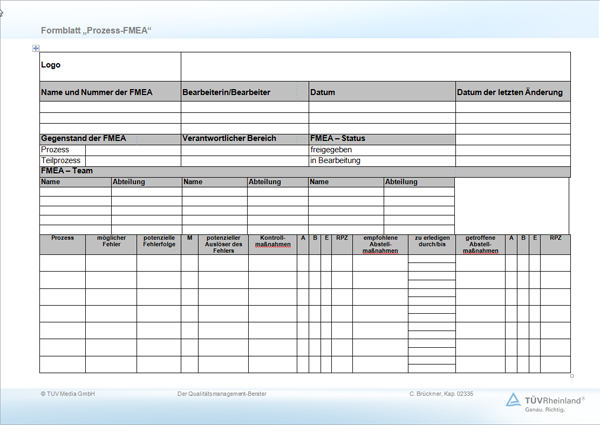This screenshot has width=600, height=425.
Task: Click the TÜV Rheinland logo
Action: 546,401
